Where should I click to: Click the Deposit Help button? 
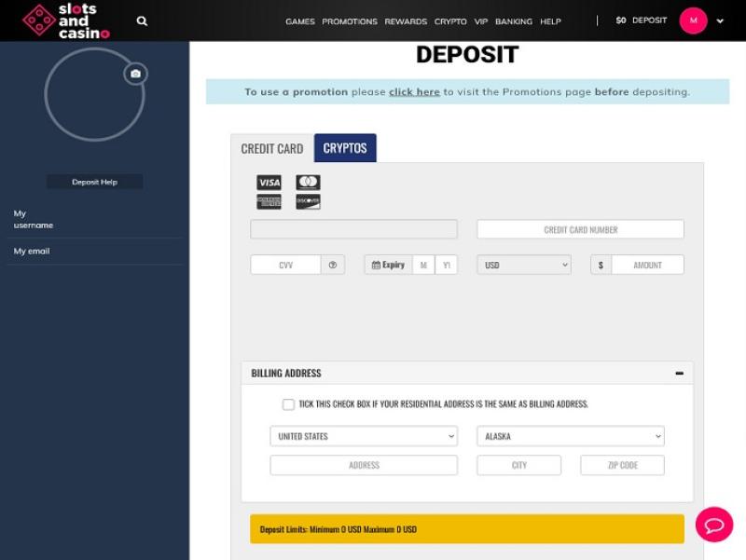tap(95, 182)
